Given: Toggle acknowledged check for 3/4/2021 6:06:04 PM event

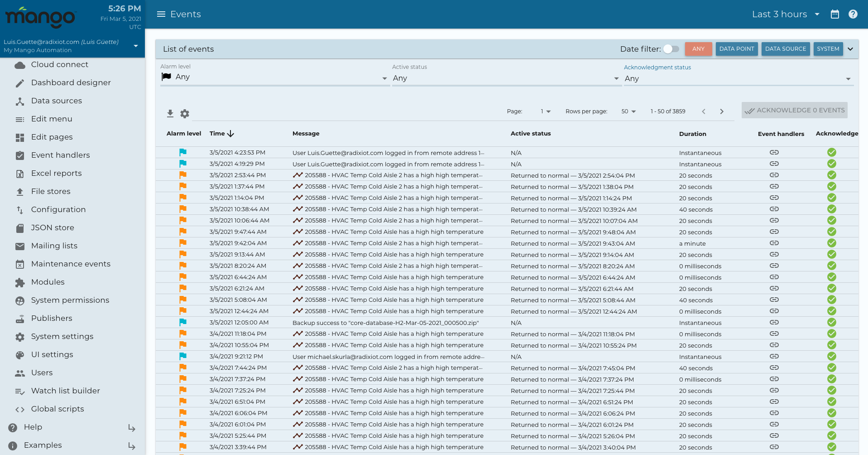Looking at the screenshot, I should 832,413.
